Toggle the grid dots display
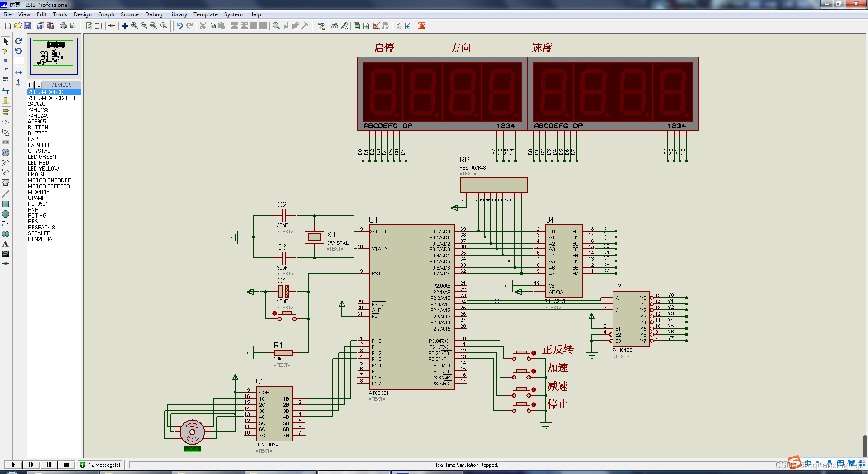This screenshot has width=868, height=474. 99,26
